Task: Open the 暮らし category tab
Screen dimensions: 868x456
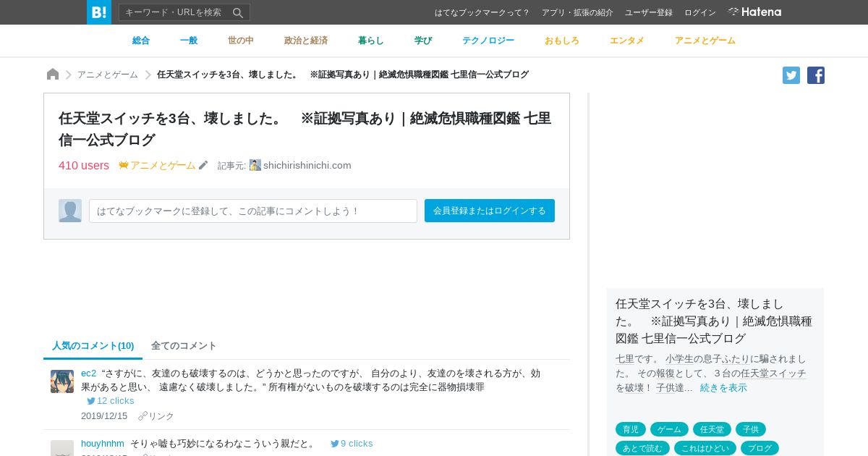Action: pos(371,41)
